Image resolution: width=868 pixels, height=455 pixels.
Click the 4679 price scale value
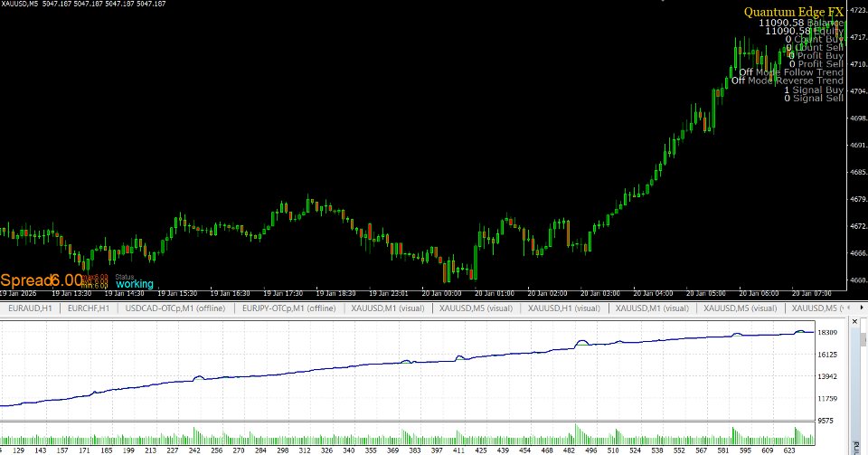point(859,199)
